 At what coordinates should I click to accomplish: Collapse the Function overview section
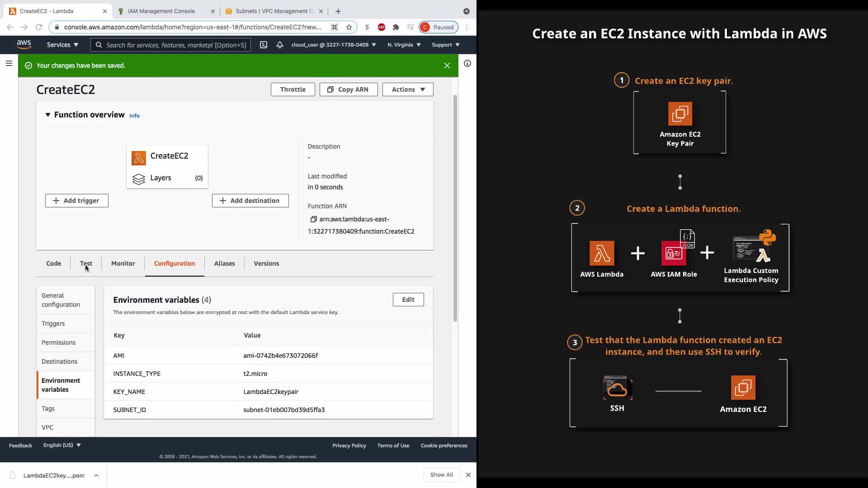point(48,115)
